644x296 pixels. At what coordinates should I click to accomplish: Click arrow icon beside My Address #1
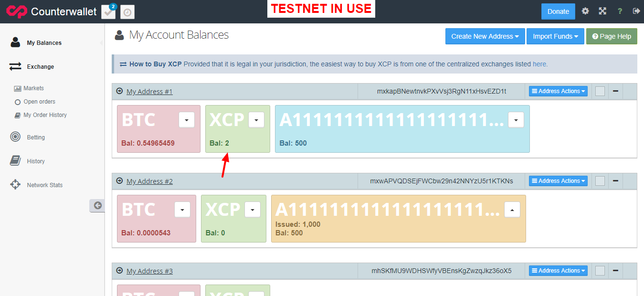click(119, 91)
